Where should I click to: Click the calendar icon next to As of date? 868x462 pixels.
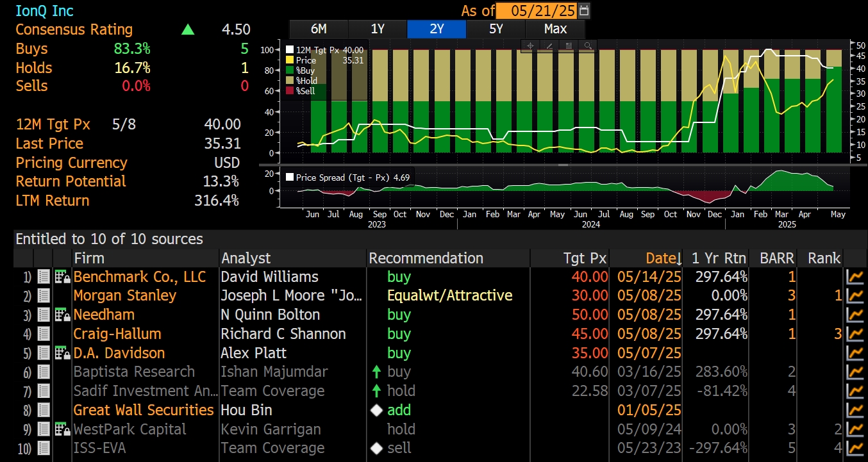pyautogui.click(x=583, y=10)
